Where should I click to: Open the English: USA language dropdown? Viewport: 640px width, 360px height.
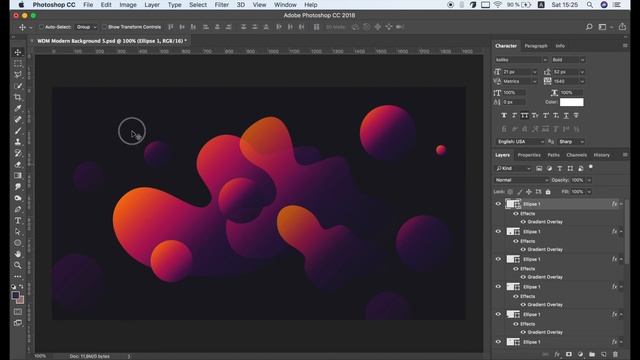pos(520,142)
